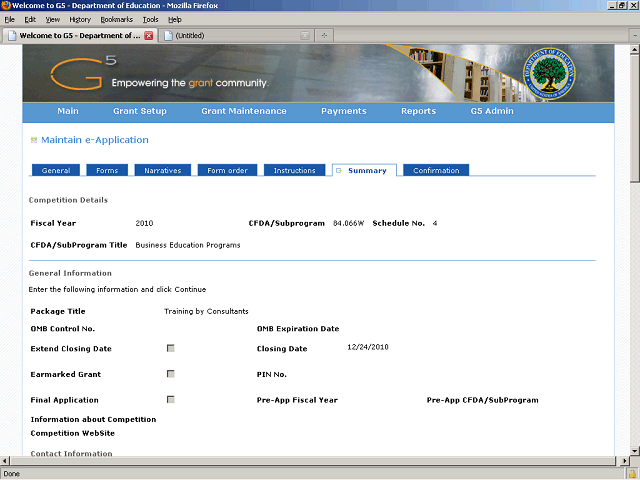Close the Welcome to G5 tab
The image size is (640, 480).
pyautogui.click(x=149, y=36)
